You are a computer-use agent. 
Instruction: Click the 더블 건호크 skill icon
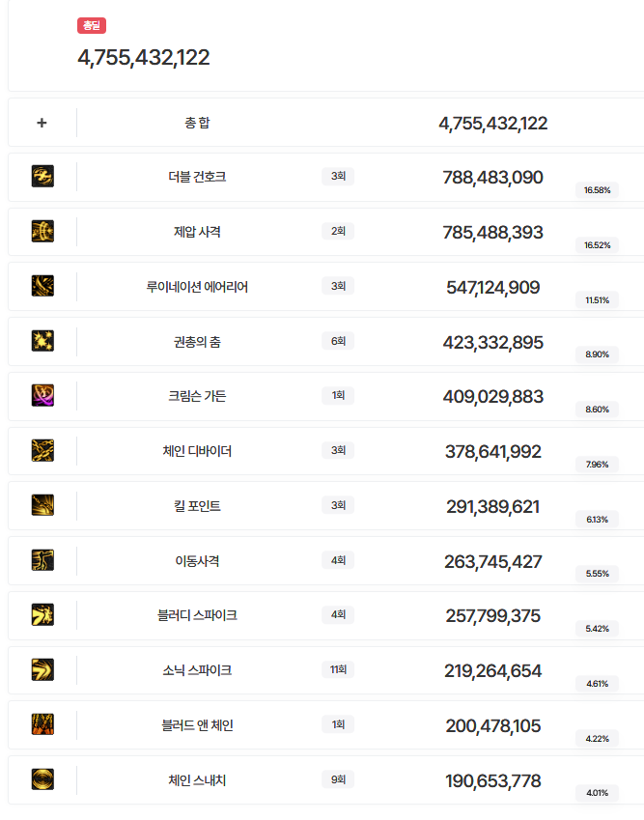coord(42,177)
